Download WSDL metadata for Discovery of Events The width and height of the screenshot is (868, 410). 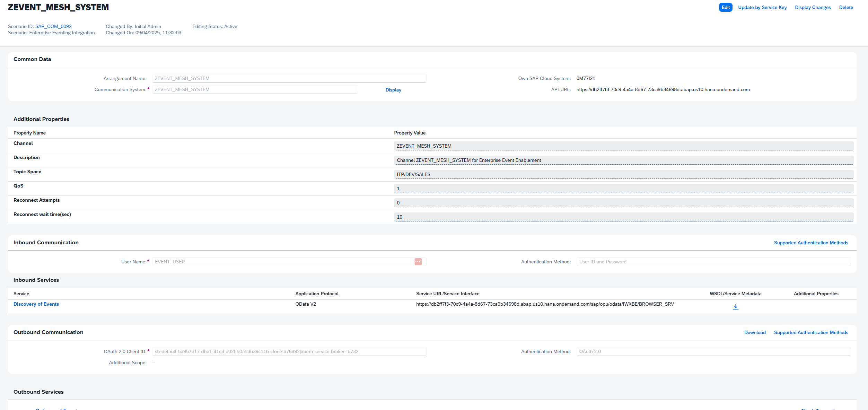735,307
